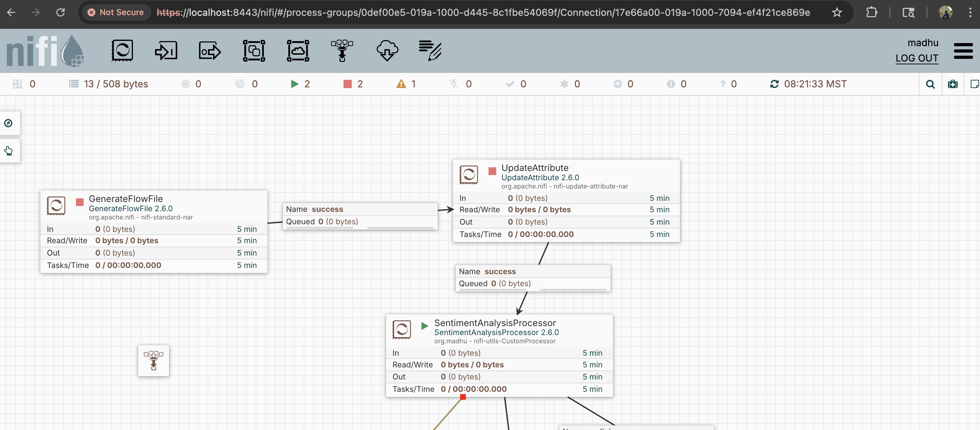980x430 pixels.
Task: Click UpdateAttribute stopped status indicator
Action: click(x=492, y=171)
